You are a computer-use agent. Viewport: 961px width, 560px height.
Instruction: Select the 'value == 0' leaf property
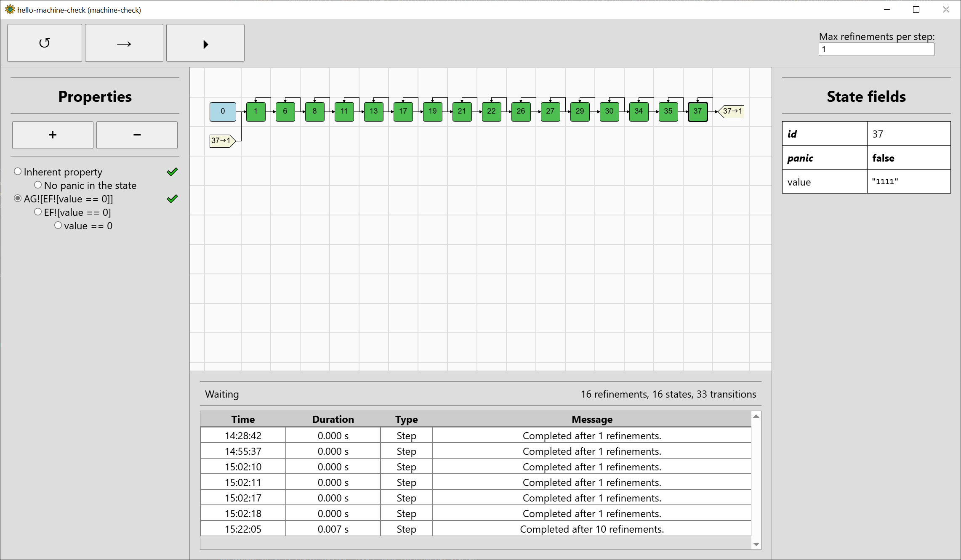(58, 226)
